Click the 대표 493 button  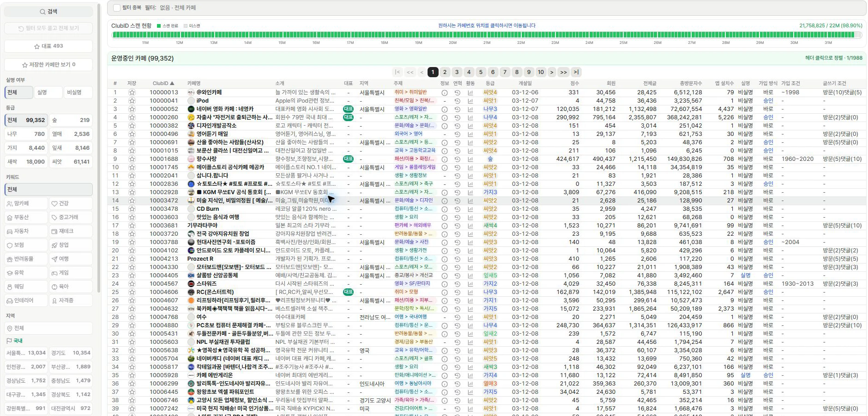click(x=48, y=46)
